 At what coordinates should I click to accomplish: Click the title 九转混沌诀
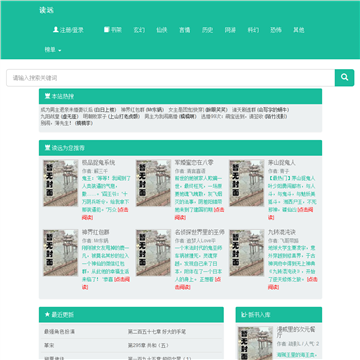tap(282, 232)
